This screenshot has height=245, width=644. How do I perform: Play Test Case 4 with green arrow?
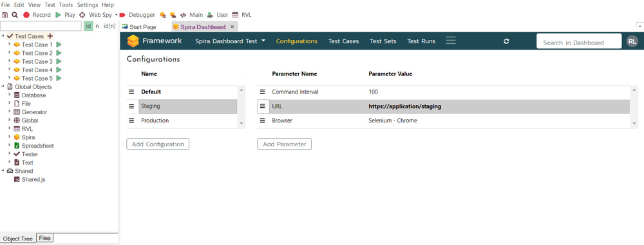(59, 70)
